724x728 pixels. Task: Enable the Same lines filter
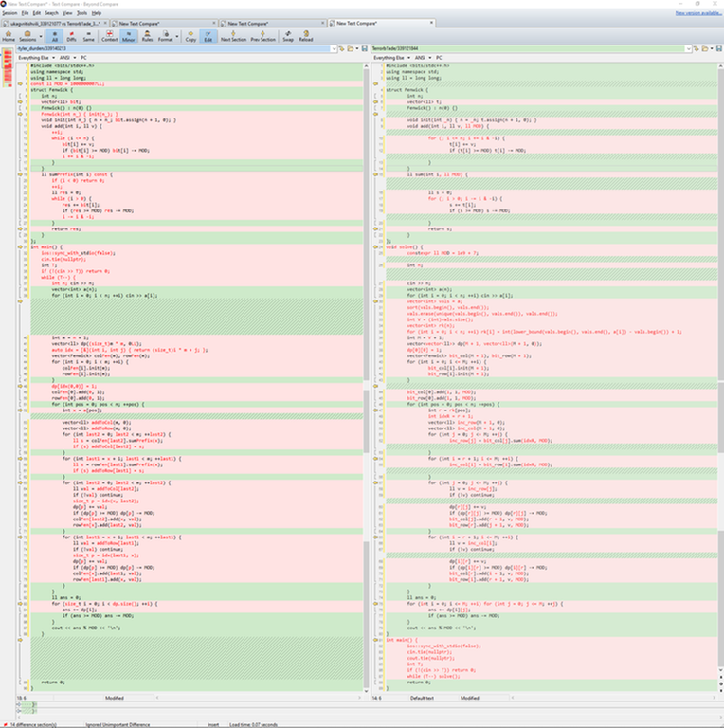coord(88,36)
